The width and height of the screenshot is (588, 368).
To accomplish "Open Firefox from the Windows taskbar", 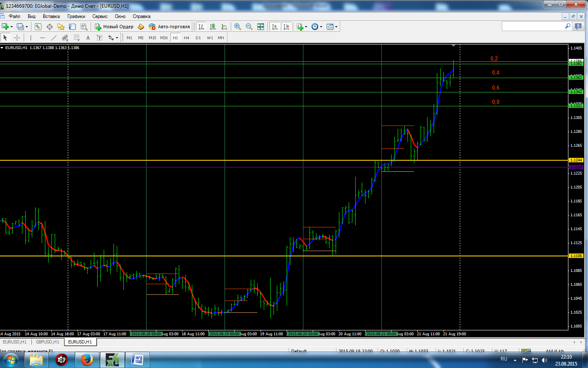I will pos(87,360).
